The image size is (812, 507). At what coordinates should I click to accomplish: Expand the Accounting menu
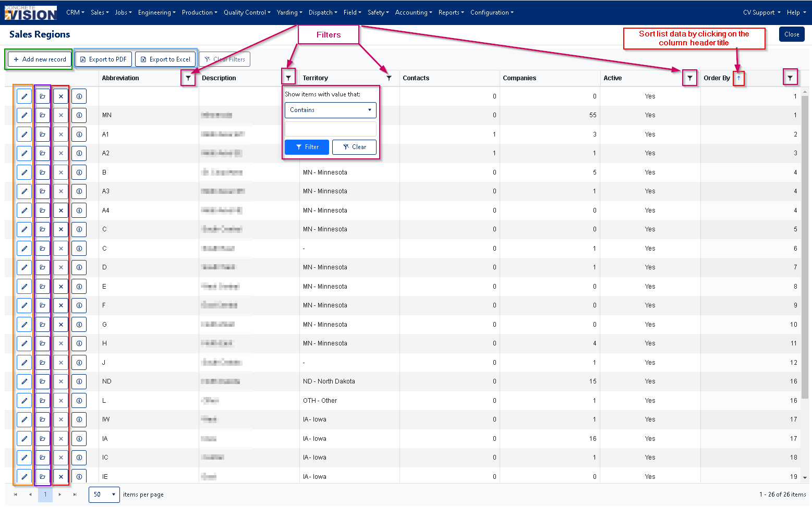pyautogui.click(x=414, y=13)
